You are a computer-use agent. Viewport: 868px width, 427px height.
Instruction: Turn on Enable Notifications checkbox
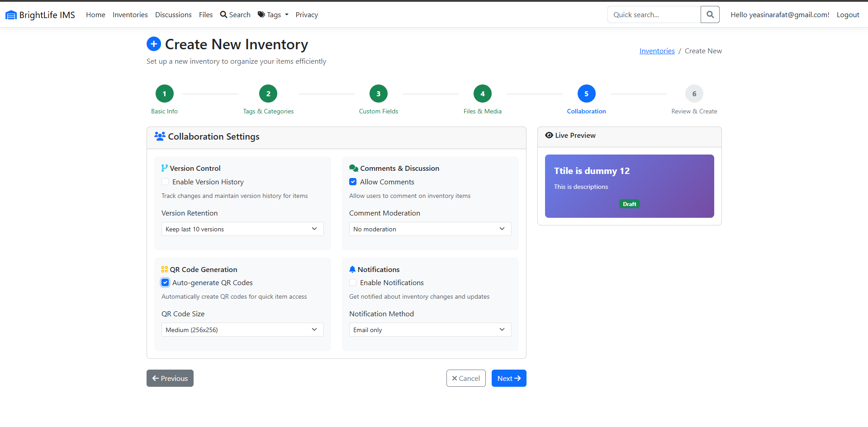[353, 282]
